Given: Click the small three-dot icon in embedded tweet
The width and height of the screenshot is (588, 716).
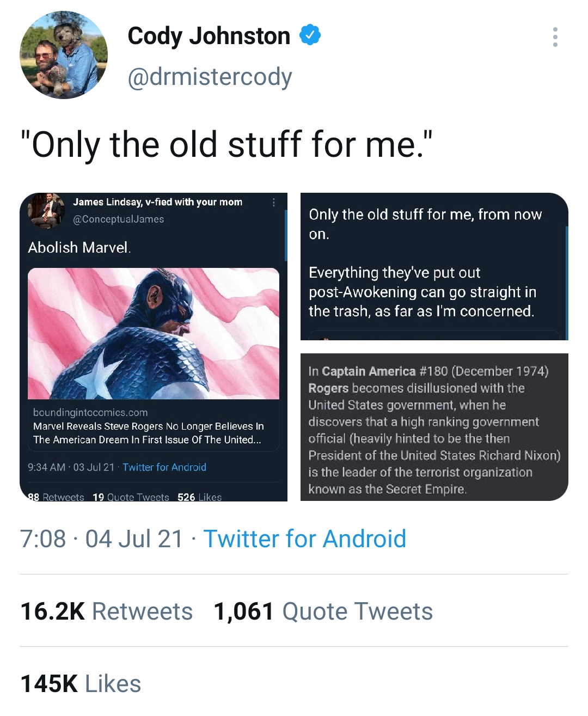Looking at the screenshot, I should click(x=273, y=203).
